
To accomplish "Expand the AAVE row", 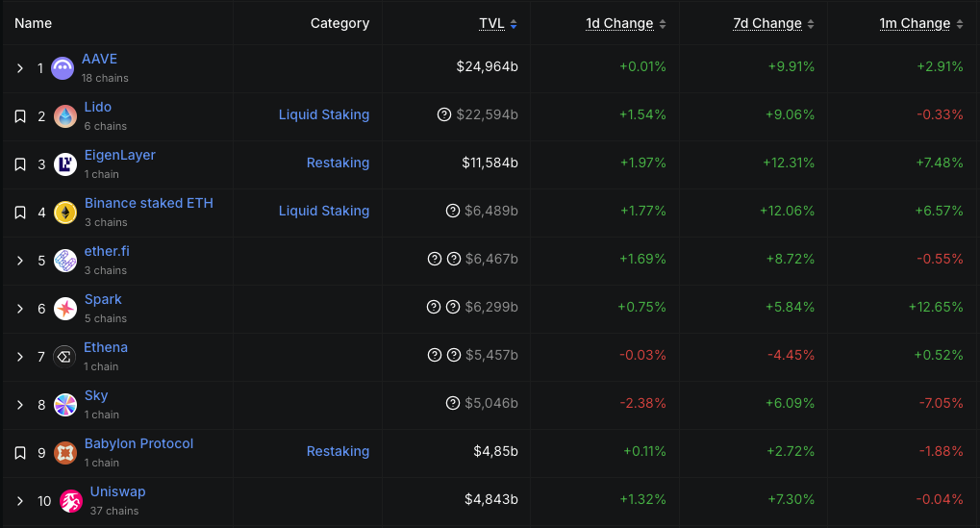I will pos(20,68).
